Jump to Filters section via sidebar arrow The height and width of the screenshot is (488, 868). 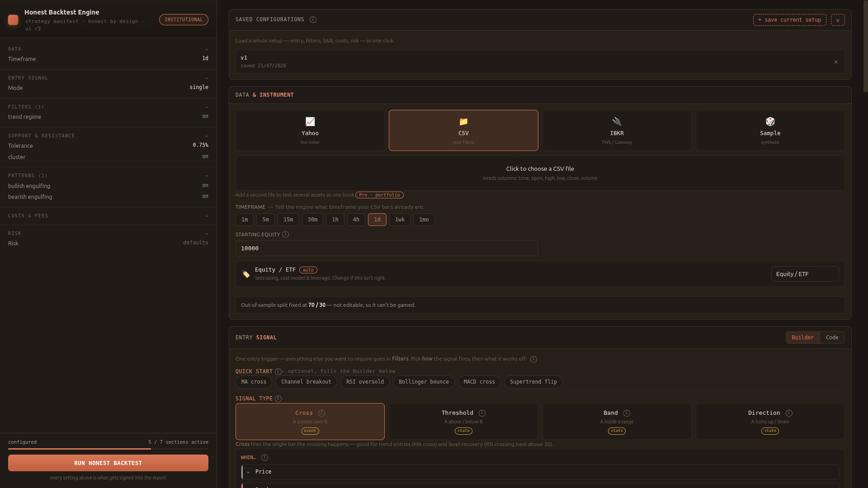[207, 107]
